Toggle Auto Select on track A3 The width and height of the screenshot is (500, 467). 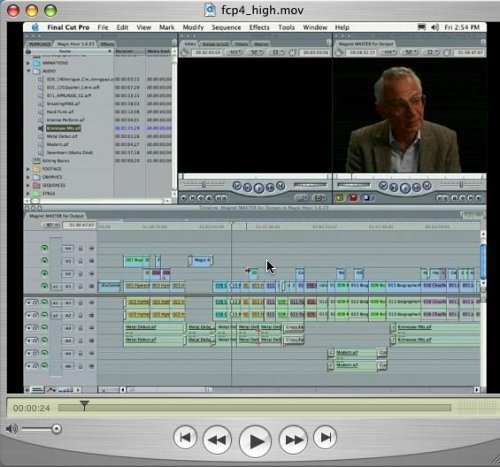(91, 328)
